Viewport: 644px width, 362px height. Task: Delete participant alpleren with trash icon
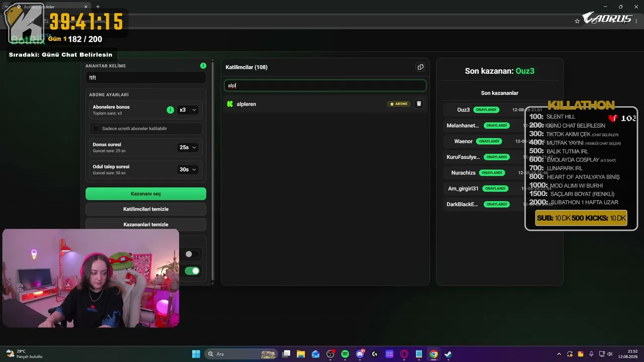(419, 104)
